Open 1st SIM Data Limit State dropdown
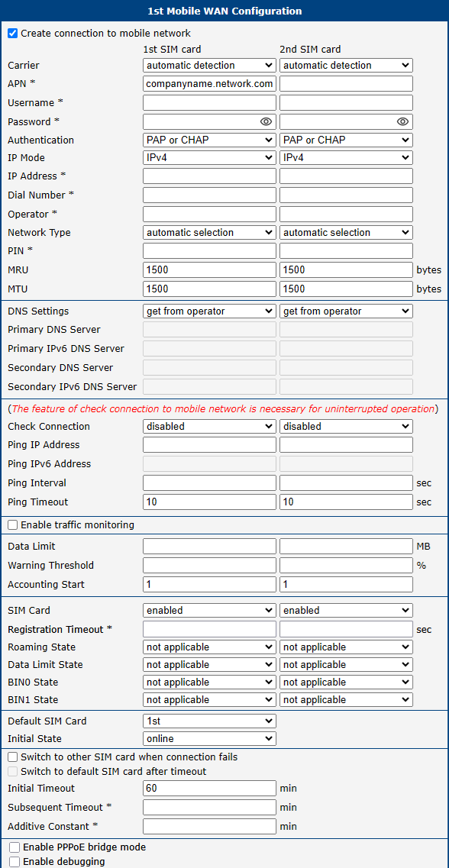Image resolution: width=449 pixels, height=868 pixels. (x=209, y=665)
